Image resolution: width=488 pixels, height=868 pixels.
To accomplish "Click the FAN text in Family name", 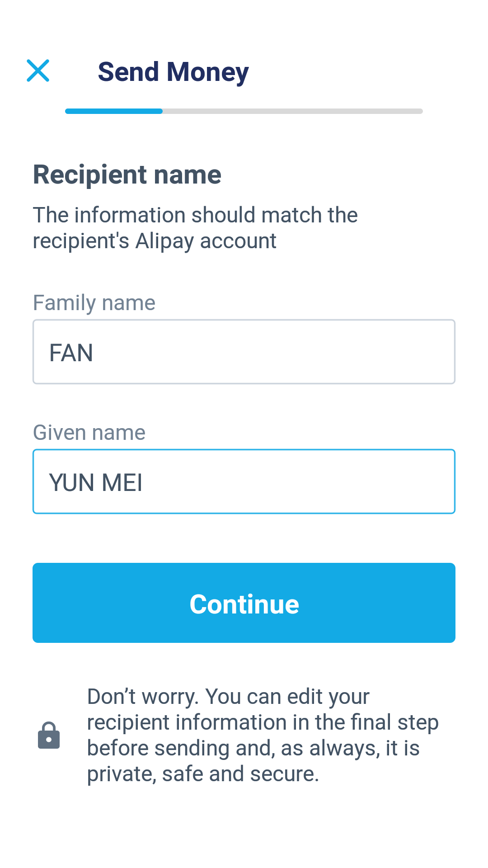I will (71, 353).
